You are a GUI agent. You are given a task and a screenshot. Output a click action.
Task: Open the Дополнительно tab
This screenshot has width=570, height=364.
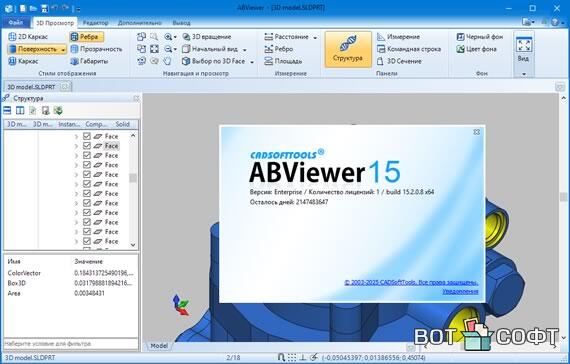pos(140,23)
